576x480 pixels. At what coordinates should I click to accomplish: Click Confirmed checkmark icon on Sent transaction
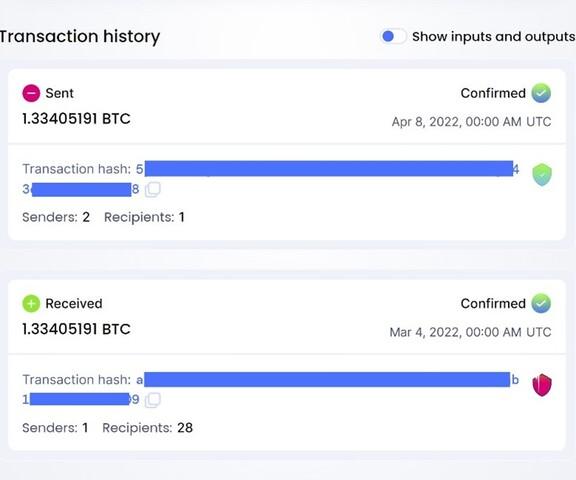coord(541,93)
